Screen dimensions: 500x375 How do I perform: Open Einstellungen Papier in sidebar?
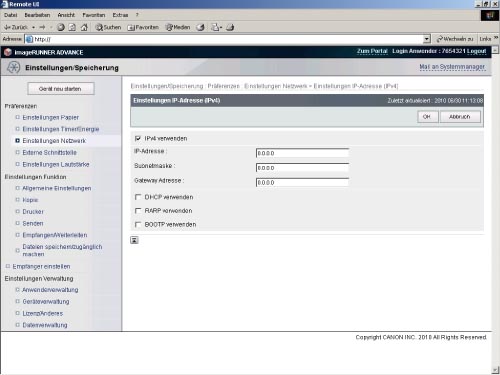coord(50,117)
